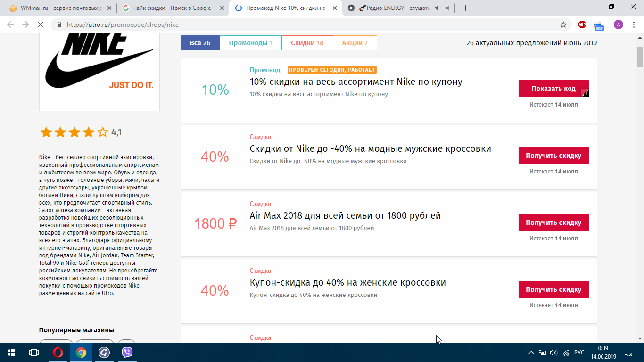Viewport: 644px width, 362px height.
Task: Select the Скидки 18 filter tab
Action: (x=307, y=43)
